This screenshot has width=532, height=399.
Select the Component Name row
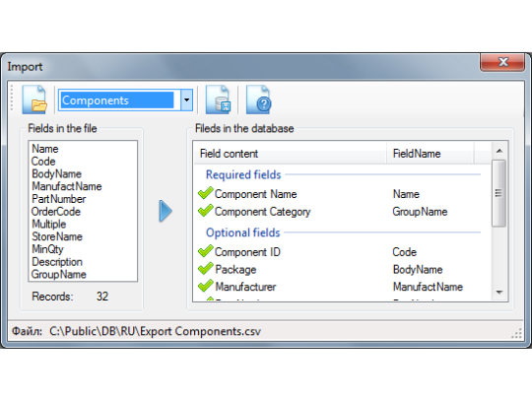tap(342, 194)
